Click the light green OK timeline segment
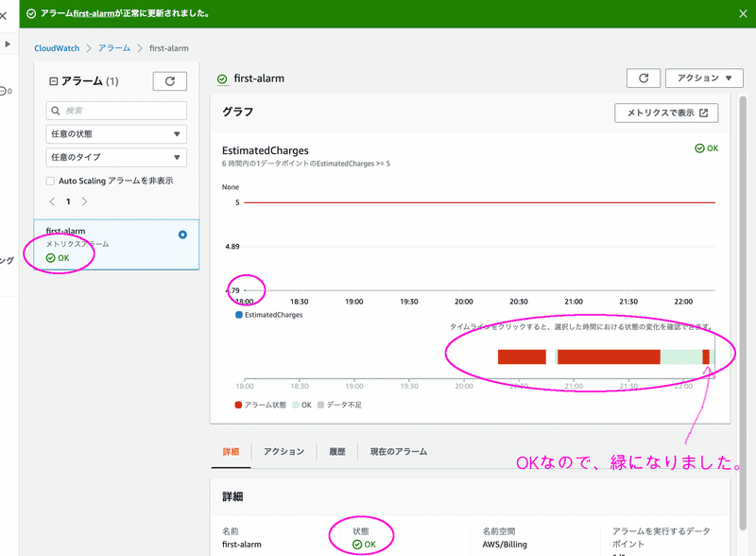 681,356
